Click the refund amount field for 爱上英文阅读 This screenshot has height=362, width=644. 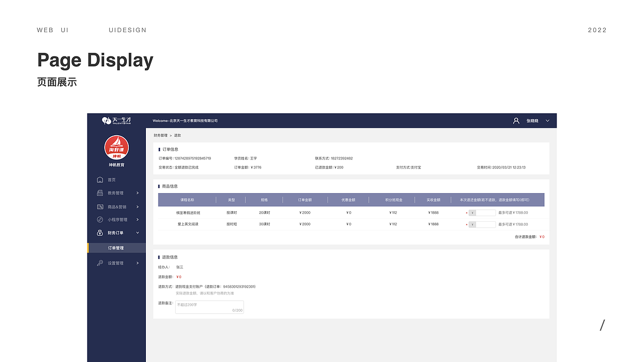pyautogui.click(x=482, y=224)
